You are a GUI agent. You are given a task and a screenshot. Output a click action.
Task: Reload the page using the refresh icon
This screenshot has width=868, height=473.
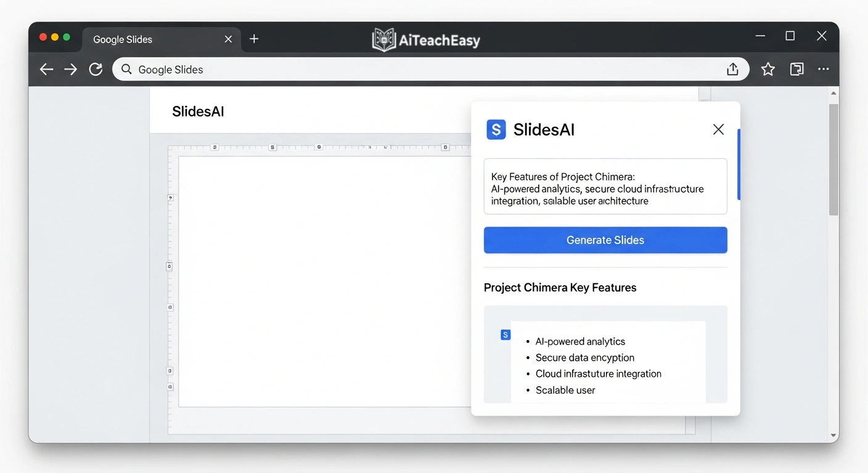pyautogui.click(x=96, y=69)
